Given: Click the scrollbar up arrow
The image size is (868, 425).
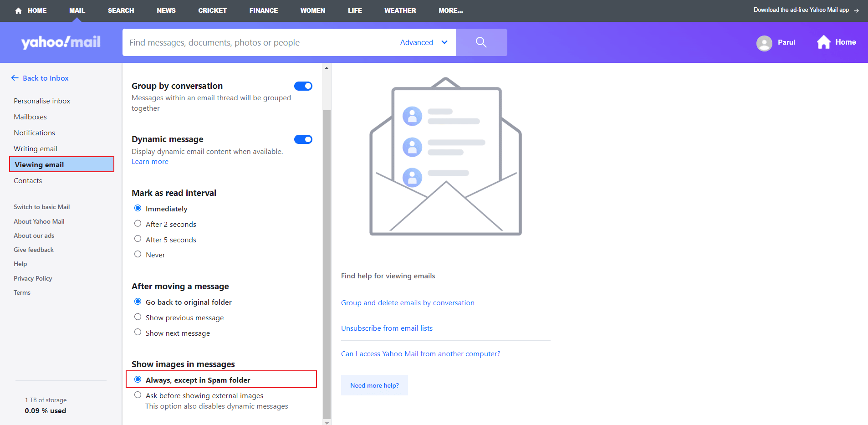Looking at the screenshot, I should point(327,68).
